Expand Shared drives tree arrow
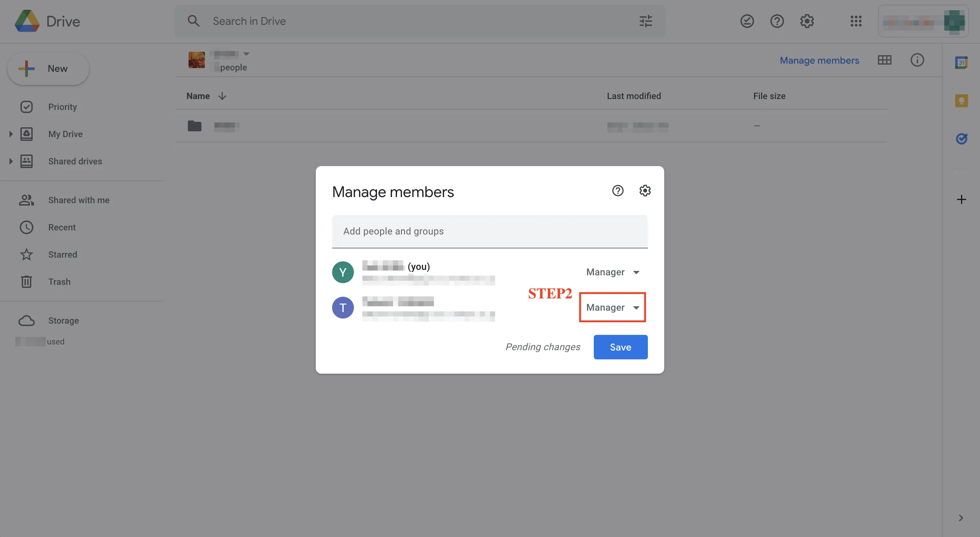 (x=11, y=161)
